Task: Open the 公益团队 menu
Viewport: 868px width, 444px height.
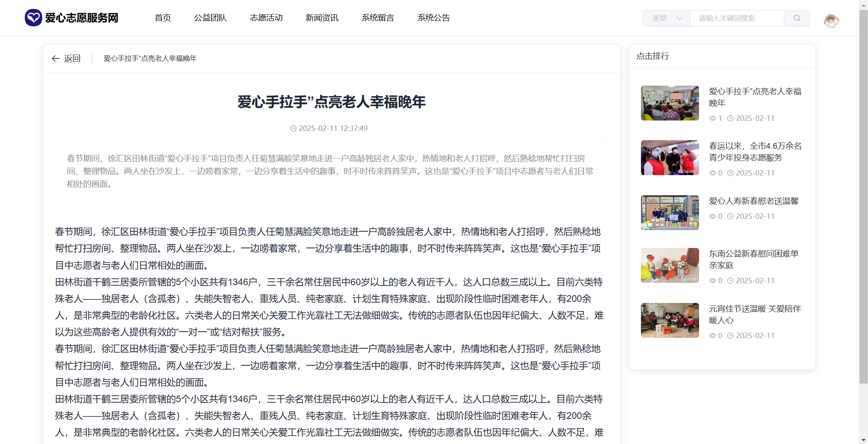Action: coord(210,18)
